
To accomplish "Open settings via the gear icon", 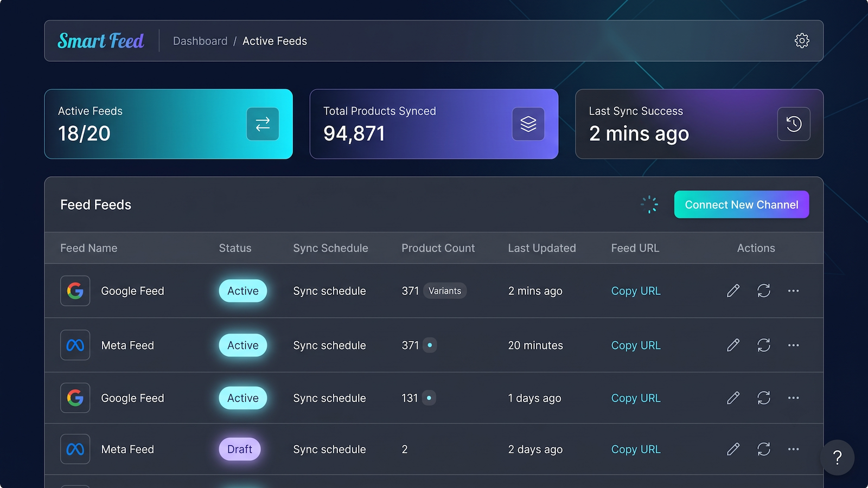I will pos(802,41).
